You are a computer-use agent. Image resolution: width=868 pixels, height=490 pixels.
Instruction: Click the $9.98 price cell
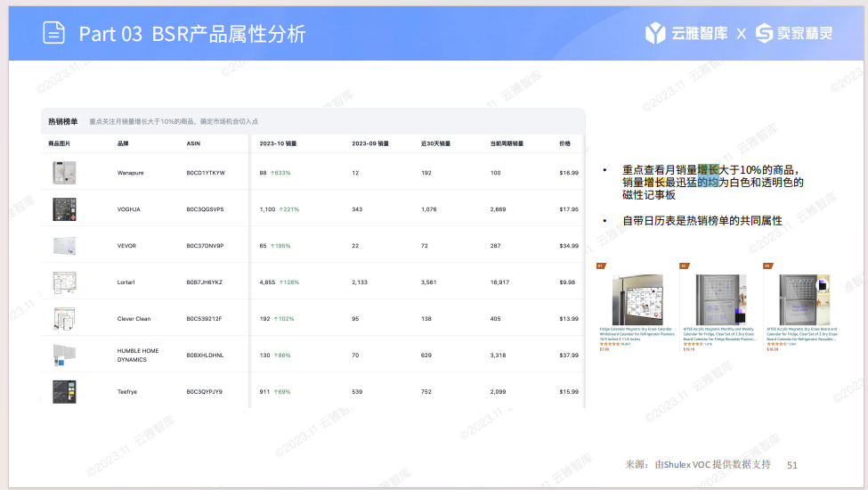567,282
